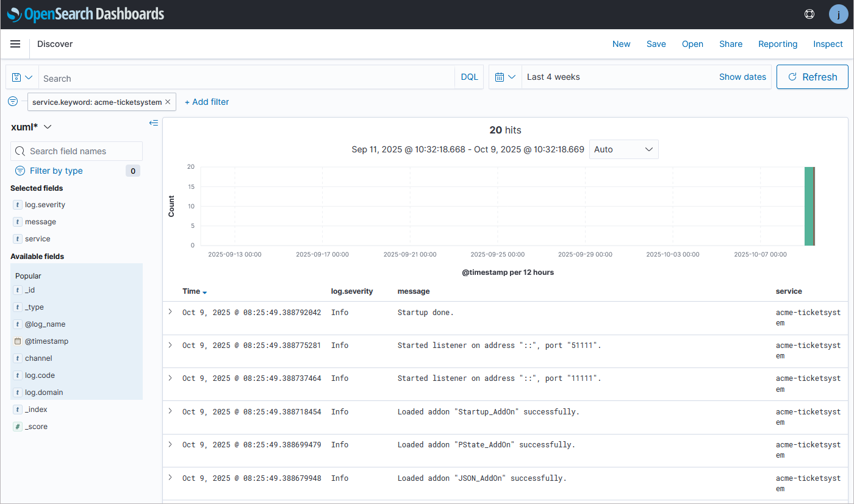Click the Add filter link
This screenshot has height=504, width=854.
(207, 102)
